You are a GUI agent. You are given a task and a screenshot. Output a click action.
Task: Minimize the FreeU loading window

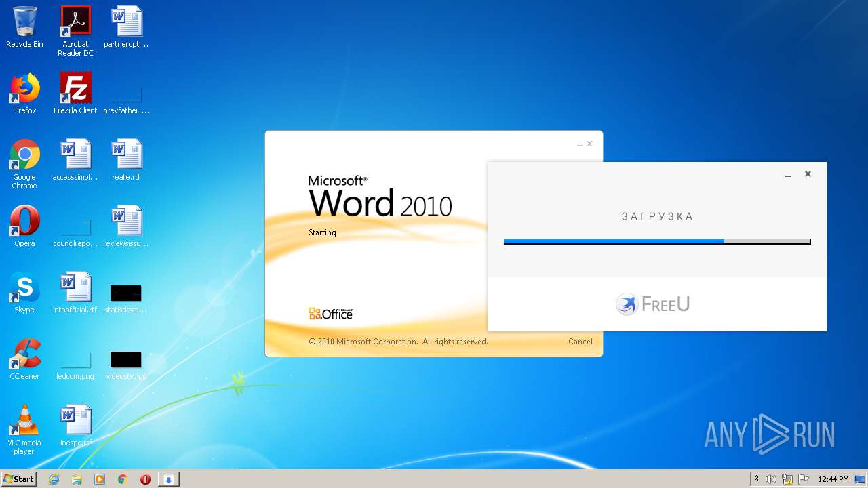coord(788,175)
